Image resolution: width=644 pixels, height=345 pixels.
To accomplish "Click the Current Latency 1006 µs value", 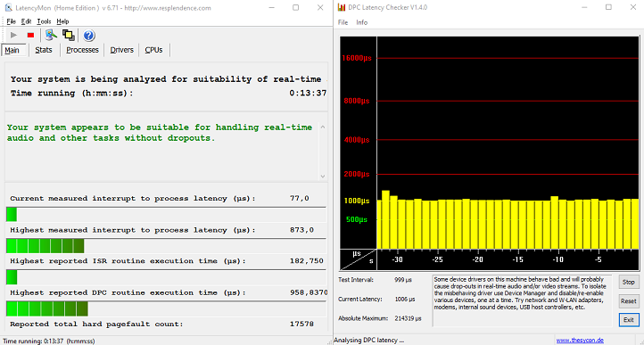I will 405,300.
